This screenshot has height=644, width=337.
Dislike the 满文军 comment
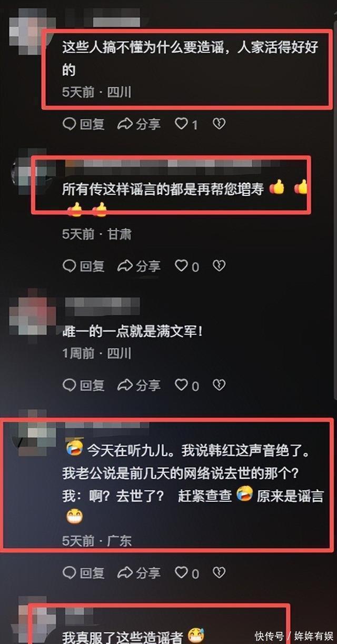(x=219, y=385)
